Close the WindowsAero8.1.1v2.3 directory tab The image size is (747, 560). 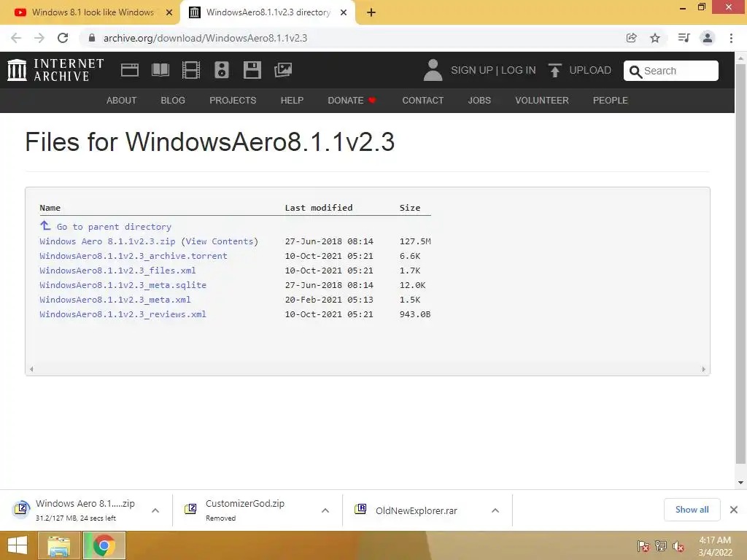(344, 12)
